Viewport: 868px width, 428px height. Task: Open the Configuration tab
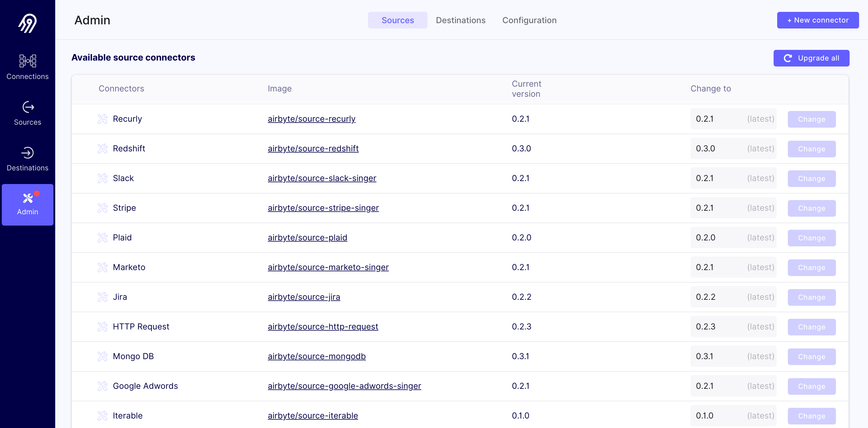click(529, 20)
